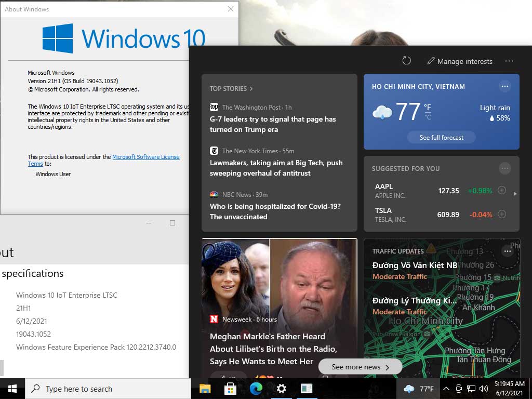View Đường Võ Văn Kiệt NB traffic

pyautogui.click(x=415, y=270)
